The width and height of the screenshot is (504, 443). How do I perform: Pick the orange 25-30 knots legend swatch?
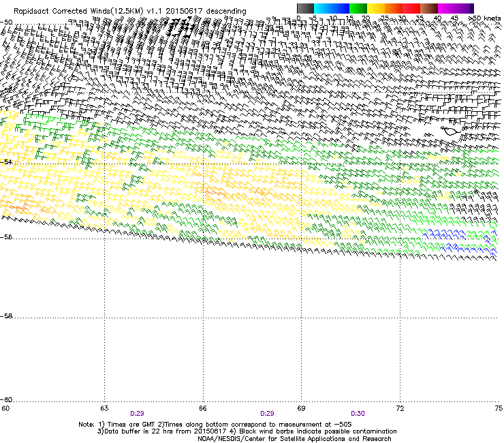(394, 8)
